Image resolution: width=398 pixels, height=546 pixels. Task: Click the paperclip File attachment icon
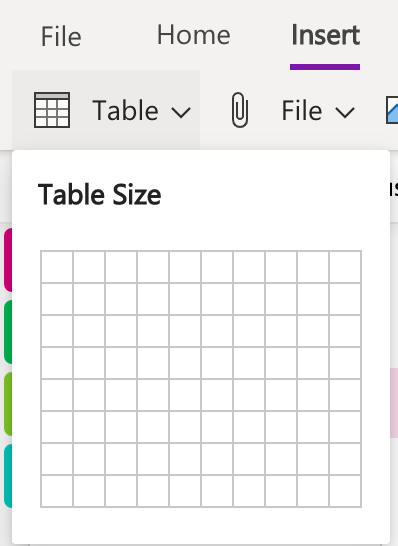tap(240, 110)
